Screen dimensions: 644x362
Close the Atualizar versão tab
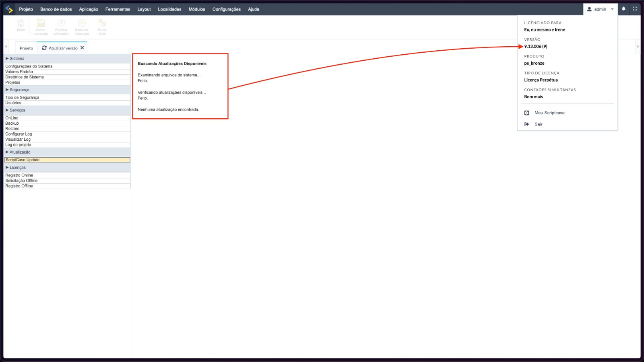(x=82, y=48)
